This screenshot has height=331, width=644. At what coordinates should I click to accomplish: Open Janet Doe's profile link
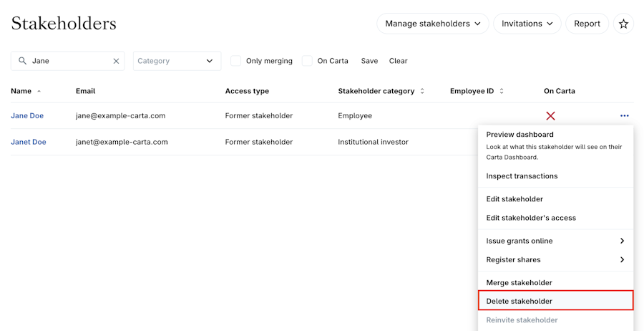click(x=29, y=142)
